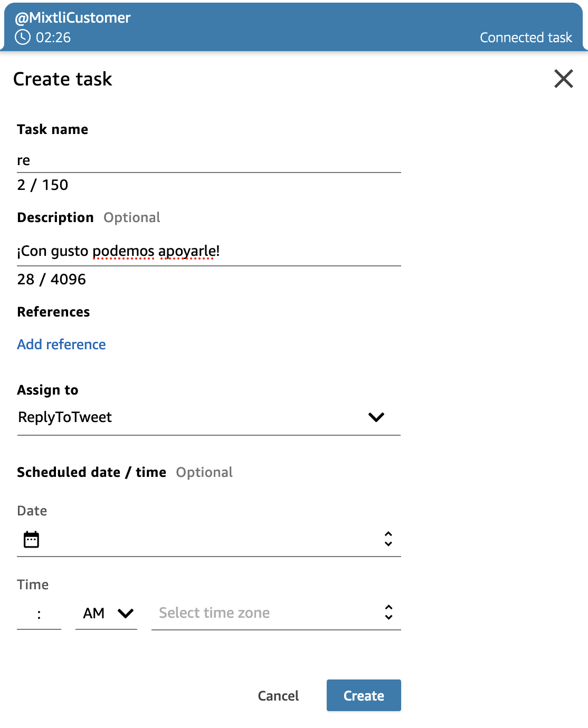The image size is (588, 728).
Task: Click the calendar icon in Date field
Action: coord(32,539)
